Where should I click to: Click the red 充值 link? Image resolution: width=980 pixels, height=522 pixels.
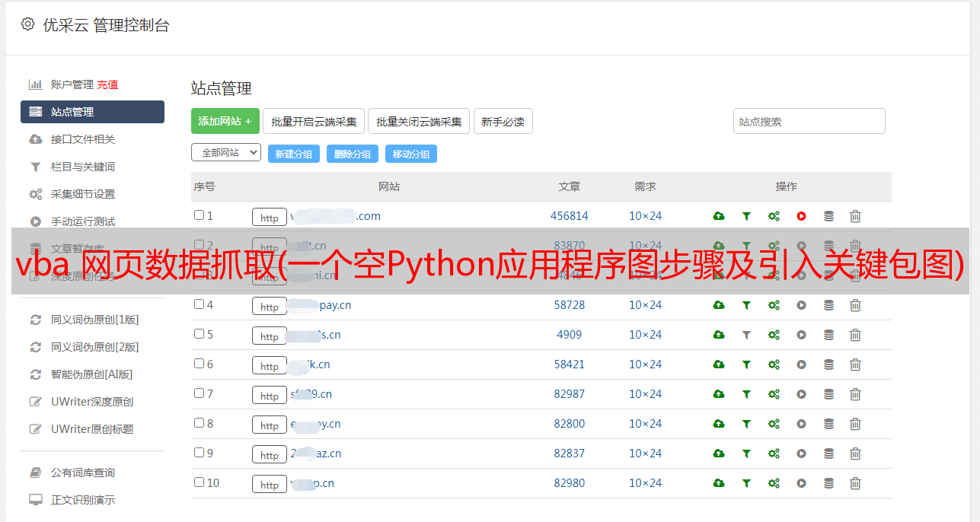coord(107,84)
